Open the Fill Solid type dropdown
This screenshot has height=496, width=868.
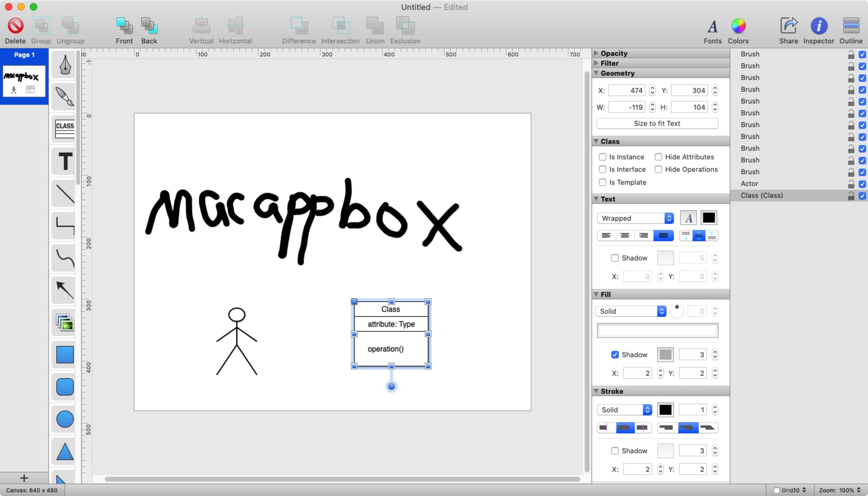pos(631,311)
